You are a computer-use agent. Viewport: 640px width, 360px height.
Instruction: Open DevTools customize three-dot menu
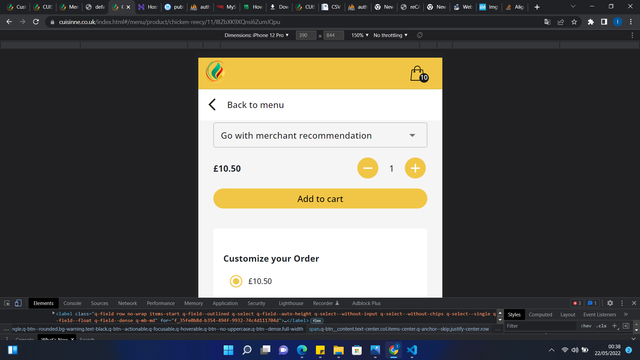click(622, 303)
